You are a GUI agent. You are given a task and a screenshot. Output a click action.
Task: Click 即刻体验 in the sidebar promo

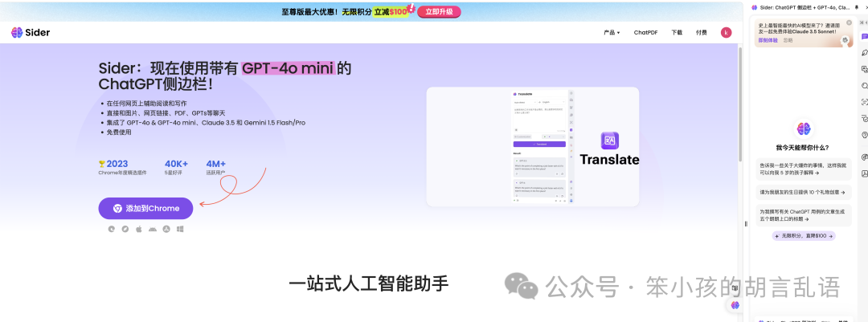(768, 40)
